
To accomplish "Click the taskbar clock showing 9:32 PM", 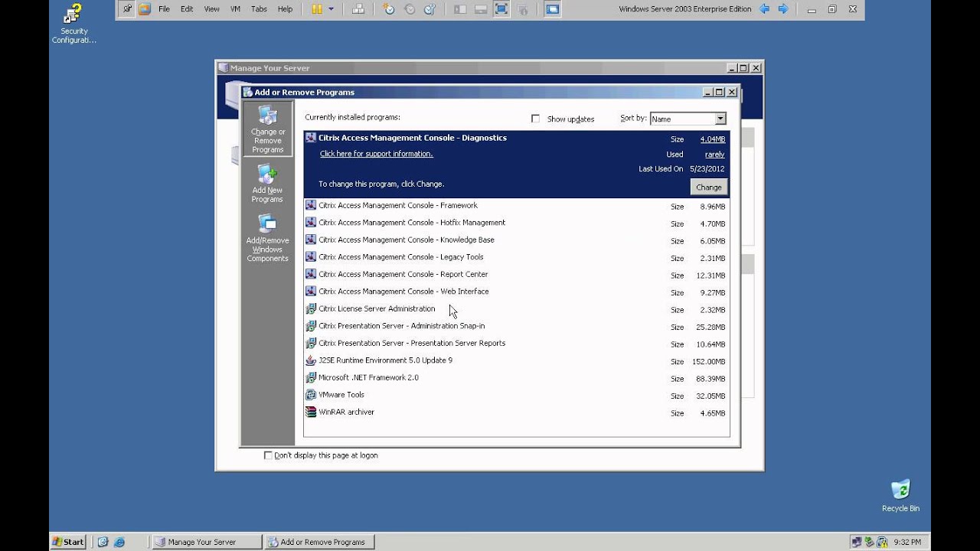I will 907,542.
